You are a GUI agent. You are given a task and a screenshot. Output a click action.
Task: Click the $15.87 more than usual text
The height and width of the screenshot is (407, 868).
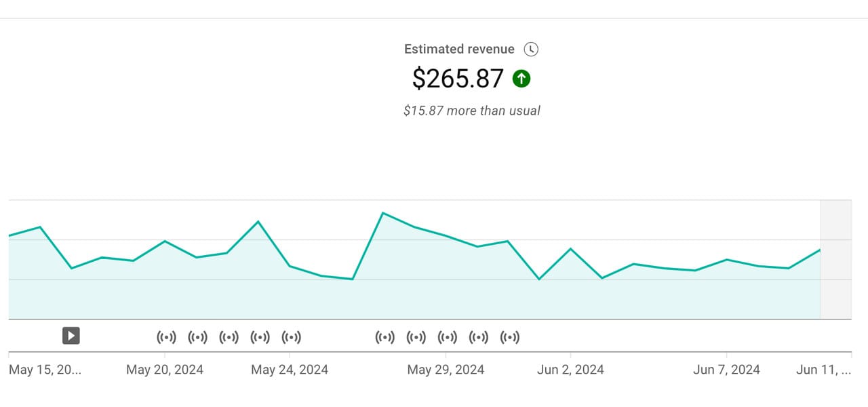point(472,110)
